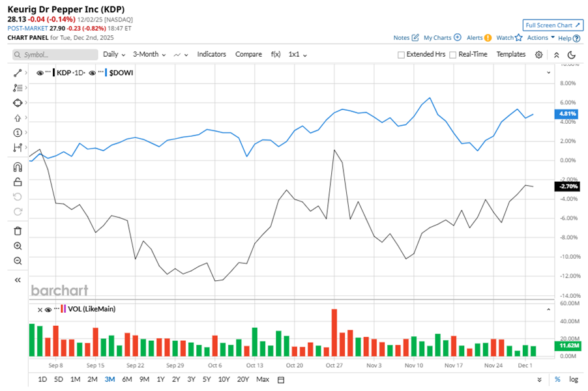Select the 20Y range
This screenshot has height=391, width=588.
click(243, 379)
